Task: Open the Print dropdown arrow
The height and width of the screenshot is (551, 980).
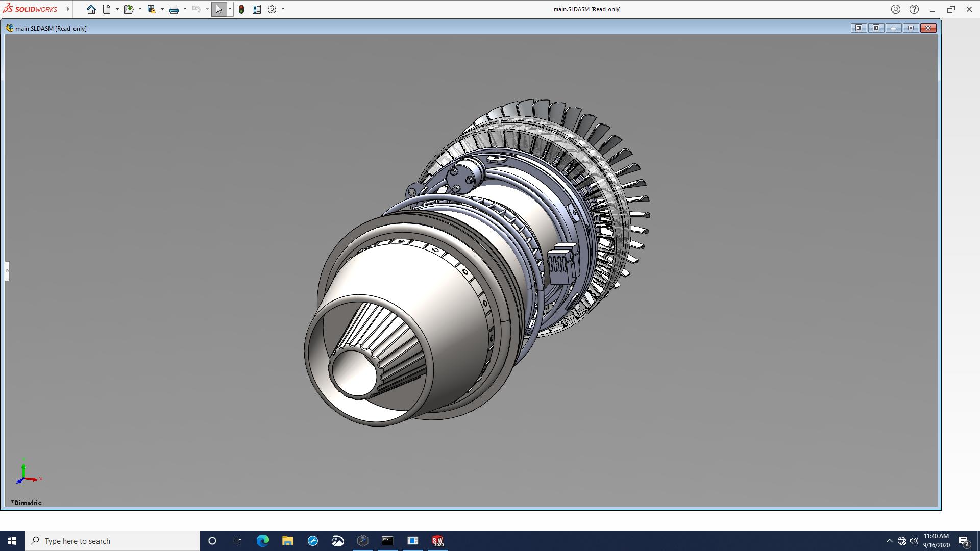Action: pos(185,9)
